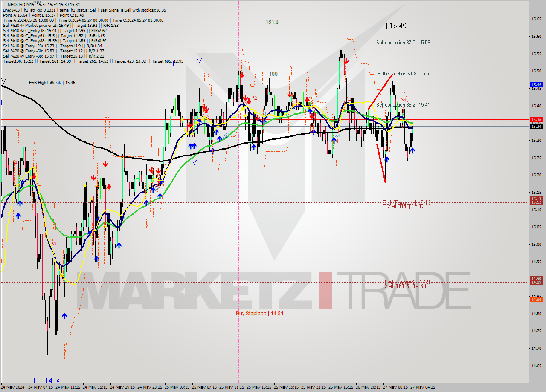
Task: Select the 15.00 price scale value
Action: pyautogui.click(x=536, y=244)
